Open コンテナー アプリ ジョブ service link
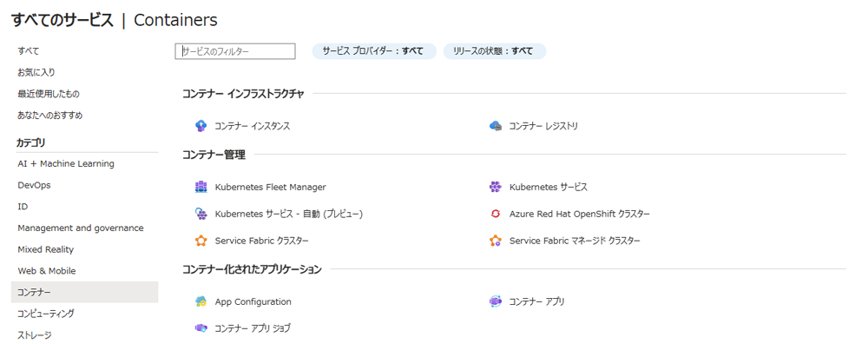 253,328
